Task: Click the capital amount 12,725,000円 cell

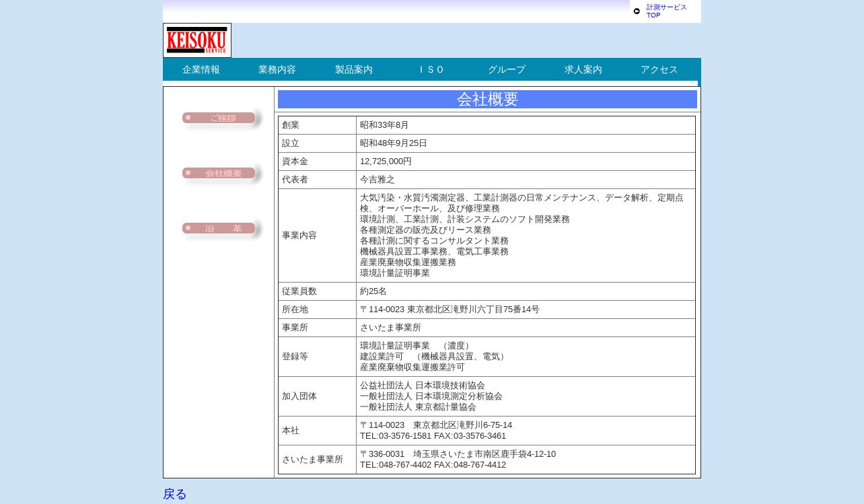Action: point(386,161)
